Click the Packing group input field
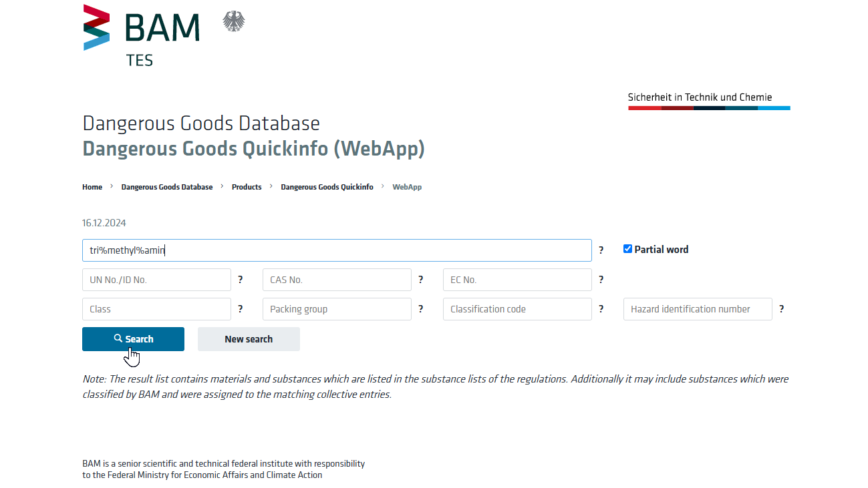 [337, 309]
